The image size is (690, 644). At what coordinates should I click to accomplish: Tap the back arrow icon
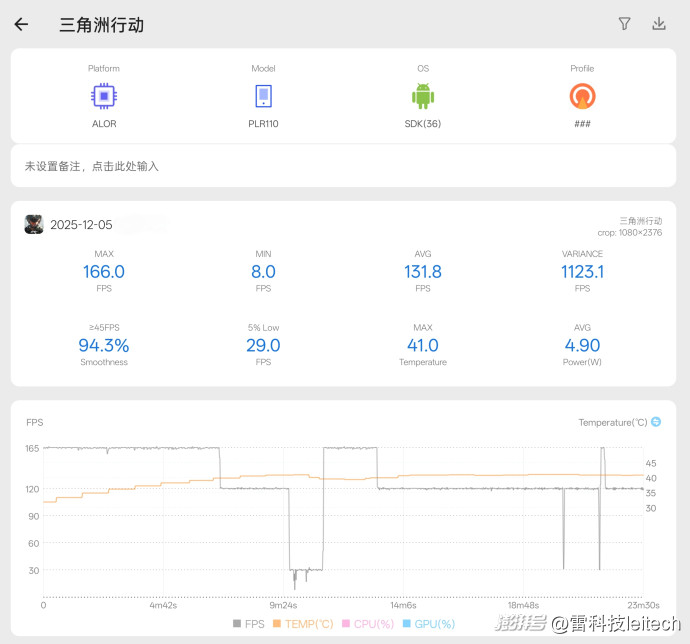21,24
